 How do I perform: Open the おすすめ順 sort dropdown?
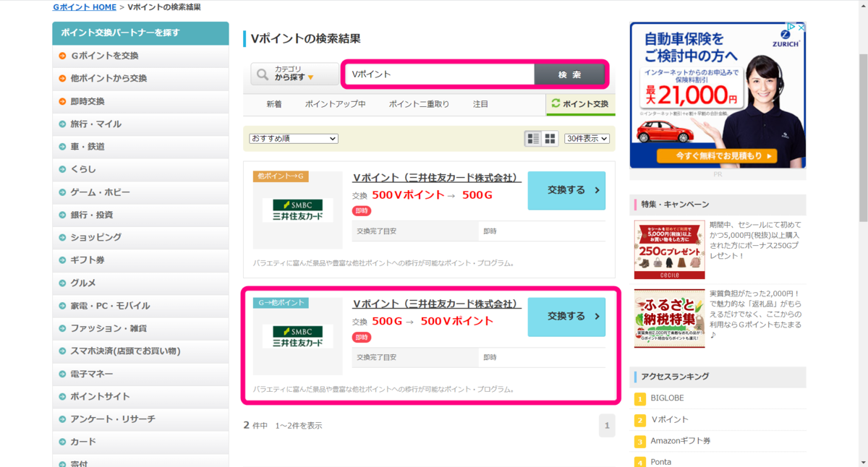(294, 138)
